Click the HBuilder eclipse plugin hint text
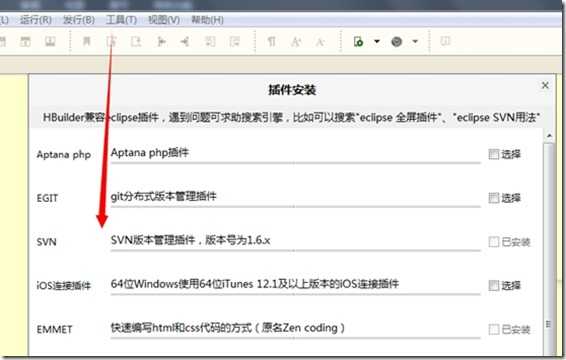Image resolution: width=566 pixels, height=360 pixels. point(291,117)
